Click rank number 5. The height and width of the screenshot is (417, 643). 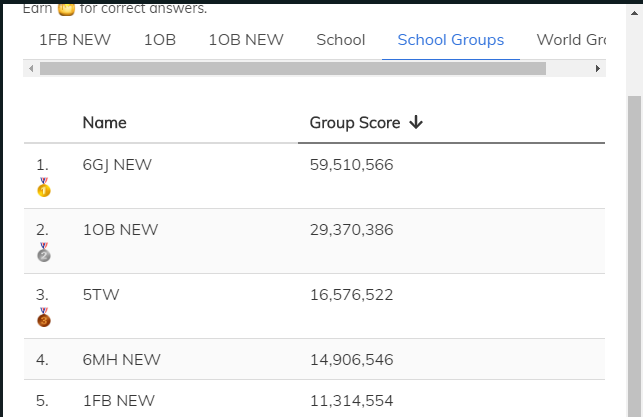(42, 401)
